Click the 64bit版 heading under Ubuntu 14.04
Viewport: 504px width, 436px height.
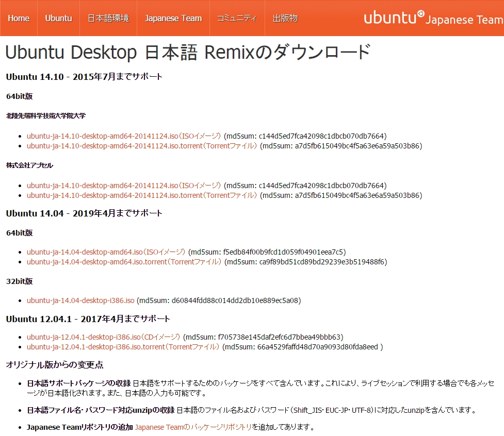19,233
